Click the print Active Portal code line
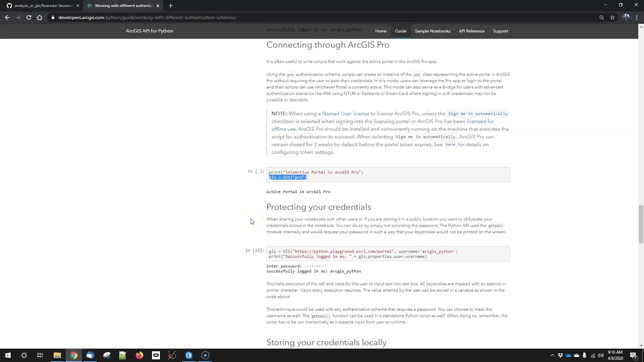Image resolution: width=644 pixels, height=362 pixels. click(316, 172)
